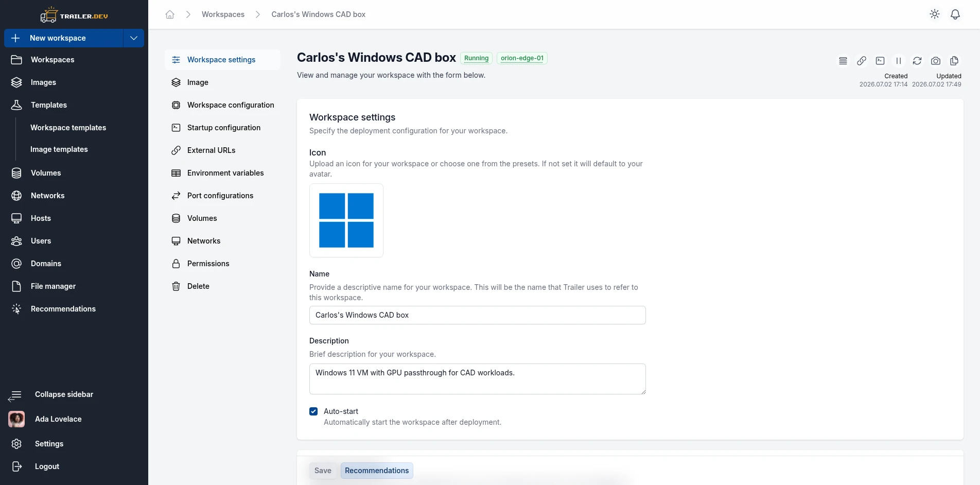Open Images in the main sidebar
980x485 pixels.
(74, 82)
